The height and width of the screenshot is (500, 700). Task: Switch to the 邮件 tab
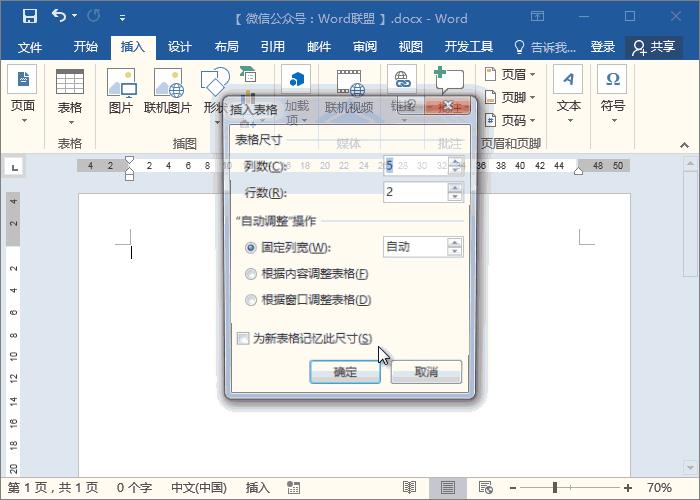(319, 47)
